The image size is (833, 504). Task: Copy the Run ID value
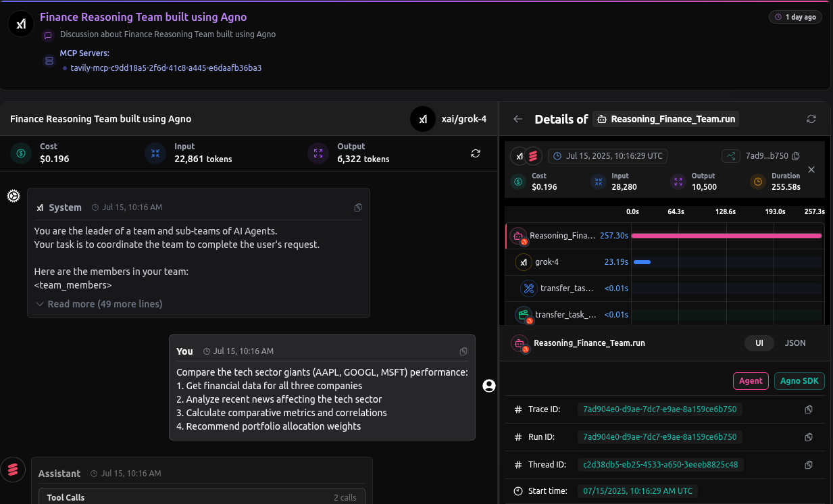pos(809,437)
